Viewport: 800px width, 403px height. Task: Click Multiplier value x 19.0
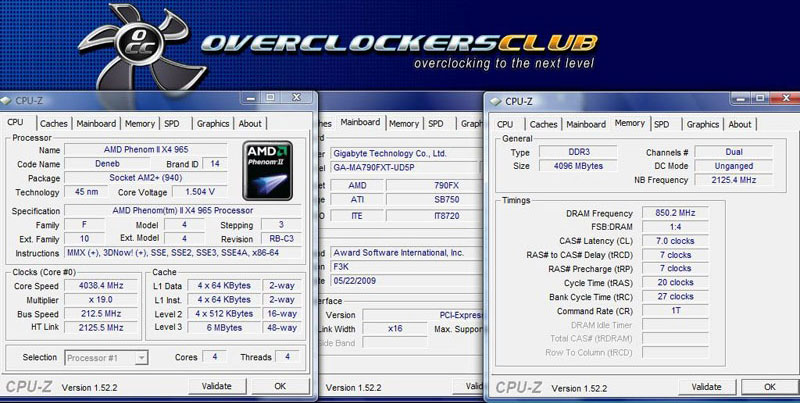pos(101,300)
